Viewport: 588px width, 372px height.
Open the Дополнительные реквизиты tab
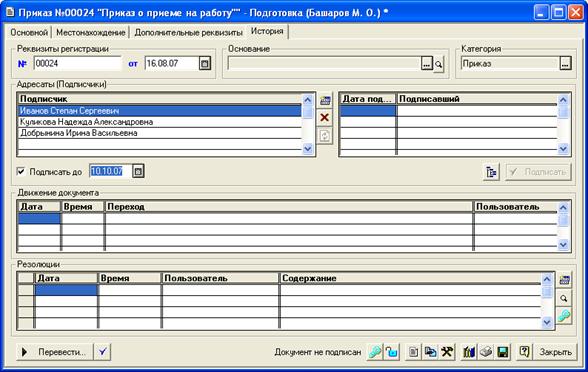point(189,33)
